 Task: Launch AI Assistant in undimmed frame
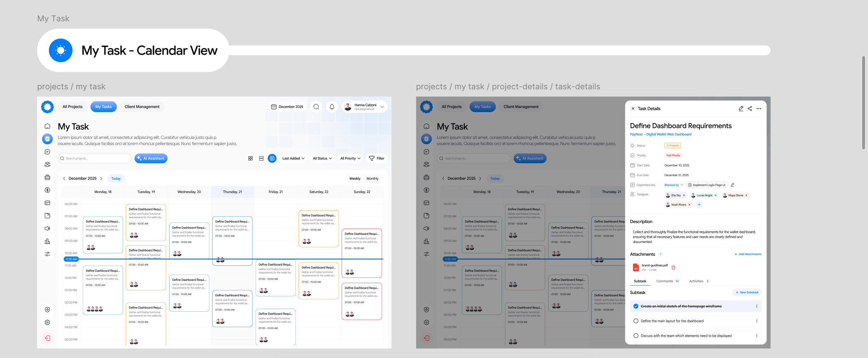[151, 158]
